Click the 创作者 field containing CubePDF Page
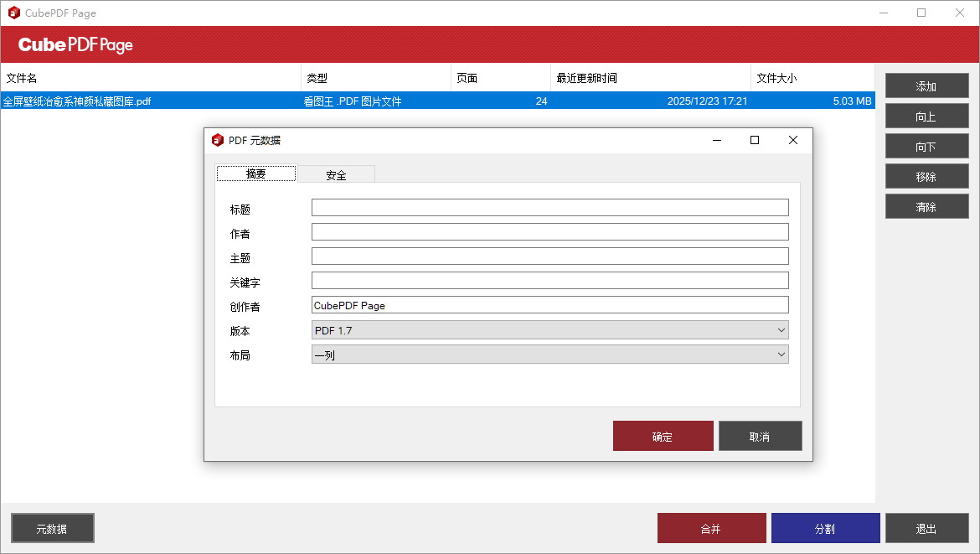 pyautogui.click(x=550, y=305)
